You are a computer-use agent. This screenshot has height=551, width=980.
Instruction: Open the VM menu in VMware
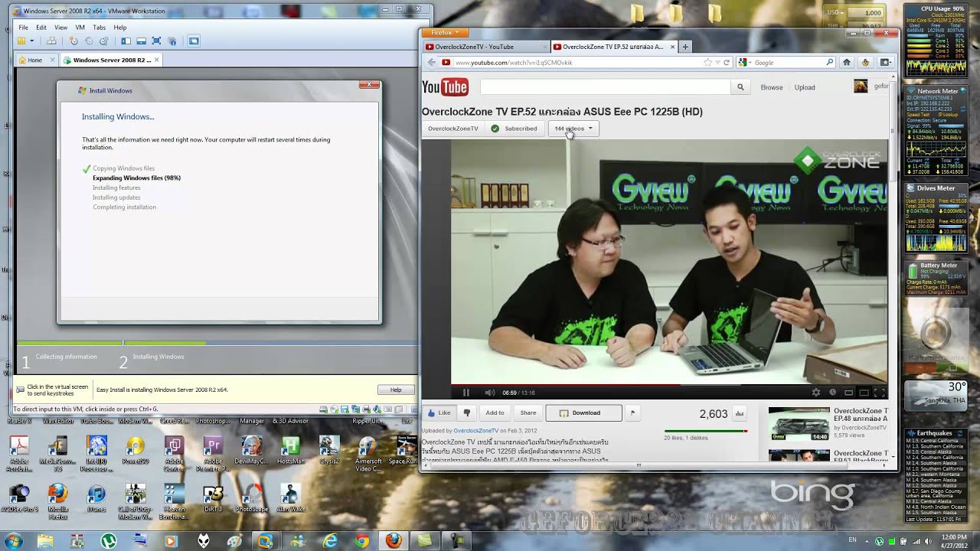[80, 28]
